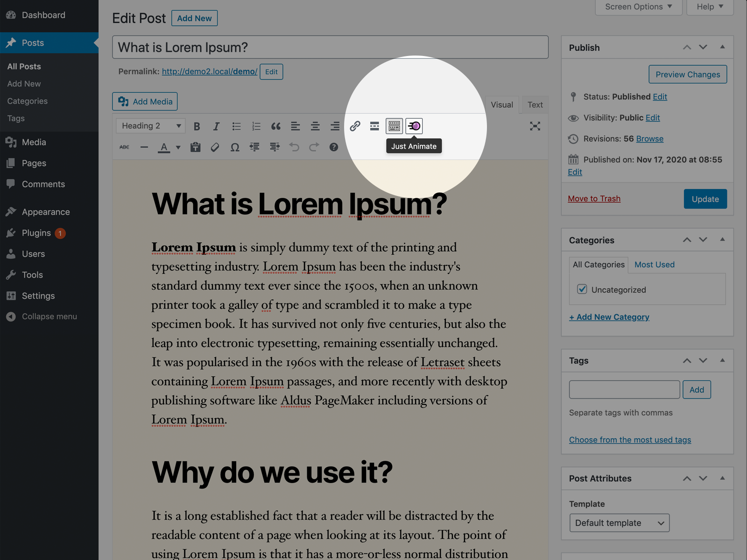Clear formatting with eraser icon
Viewport: 747px width, 560px height.
coord(215,147)
